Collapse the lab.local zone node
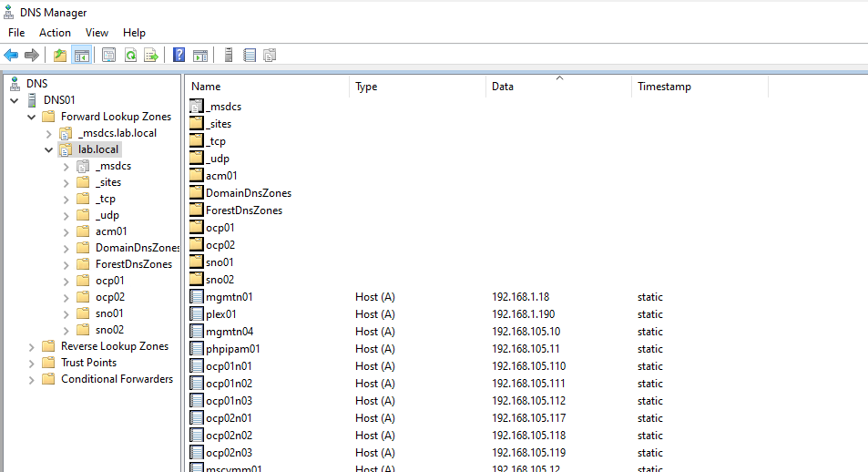868x472 pixels. [48, 150]
